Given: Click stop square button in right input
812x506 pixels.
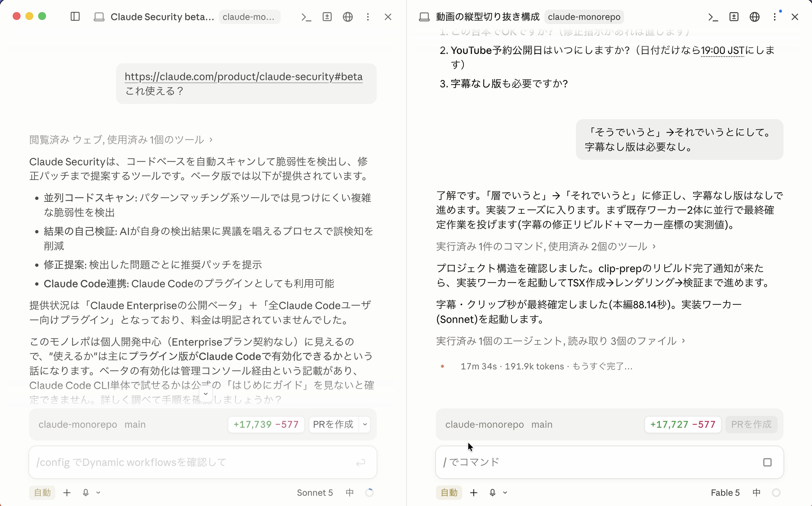Looking at the screenshot, I should (767, 463).
